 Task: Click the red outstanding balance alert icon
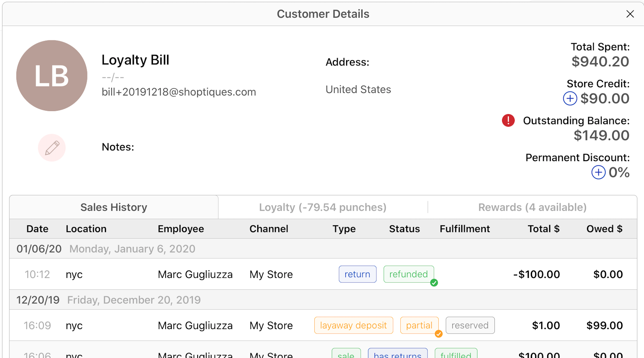(x=508, y=120)
